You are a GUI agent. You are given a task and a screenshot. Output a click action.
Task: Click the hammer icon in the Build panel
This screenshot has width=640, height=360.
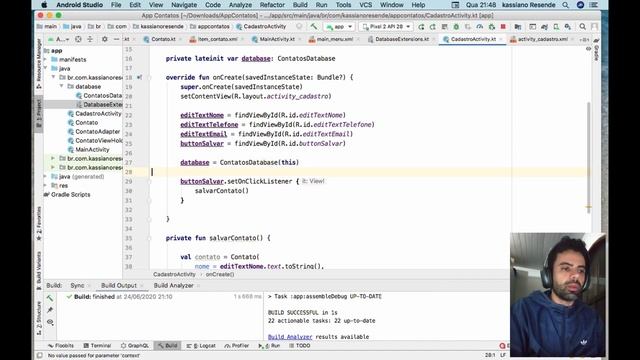tap(50, 298)
